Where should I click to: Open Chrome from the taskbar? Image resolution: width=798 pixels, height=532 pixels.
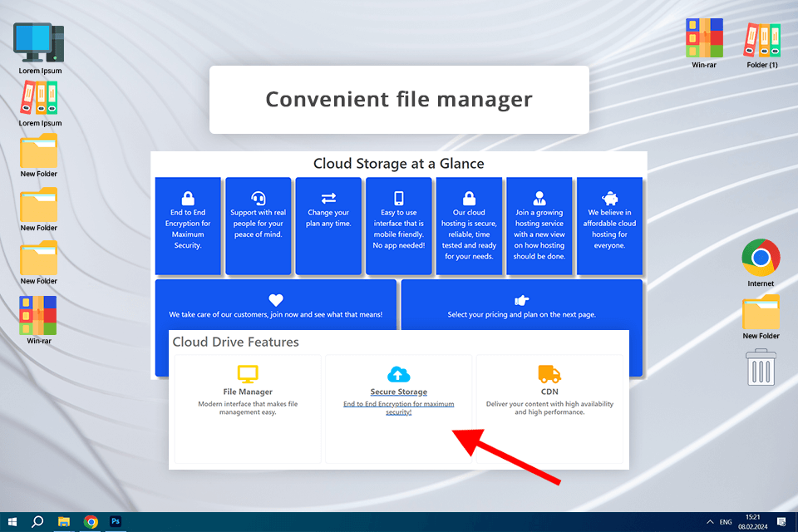pyautogui.click(x=91, y=522)
